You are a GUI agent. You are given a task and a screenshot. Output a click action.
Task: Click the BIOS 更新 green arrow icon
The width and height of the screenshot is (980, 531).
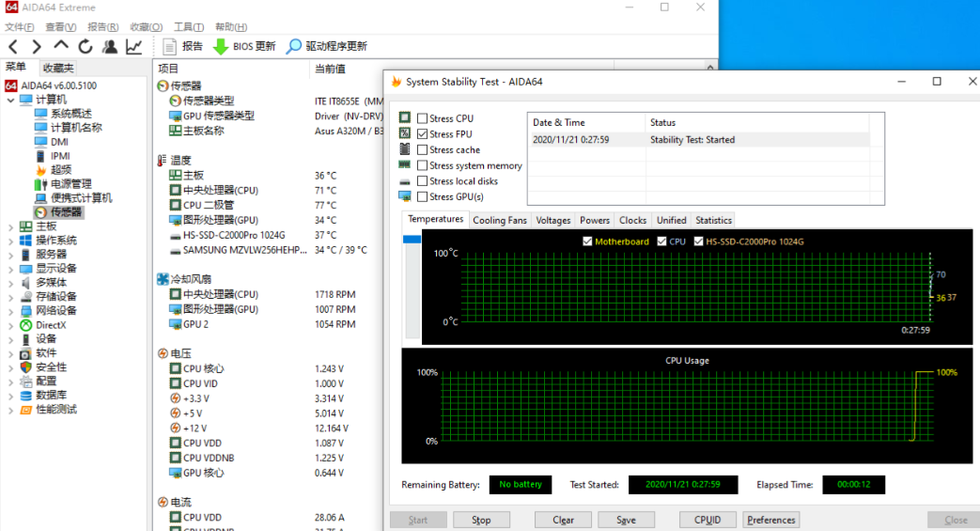coord(221,46)
